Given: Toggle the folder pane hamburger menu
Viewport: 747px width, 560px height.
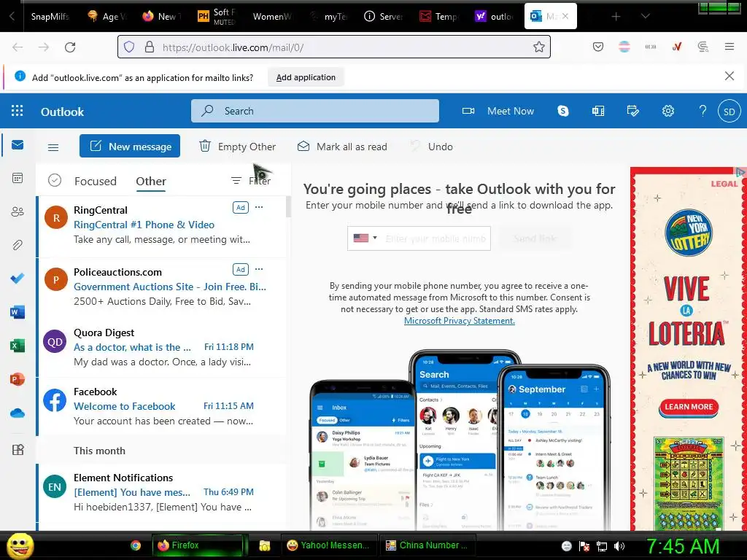Looking at the screenshot, I should tap(53, 147).
